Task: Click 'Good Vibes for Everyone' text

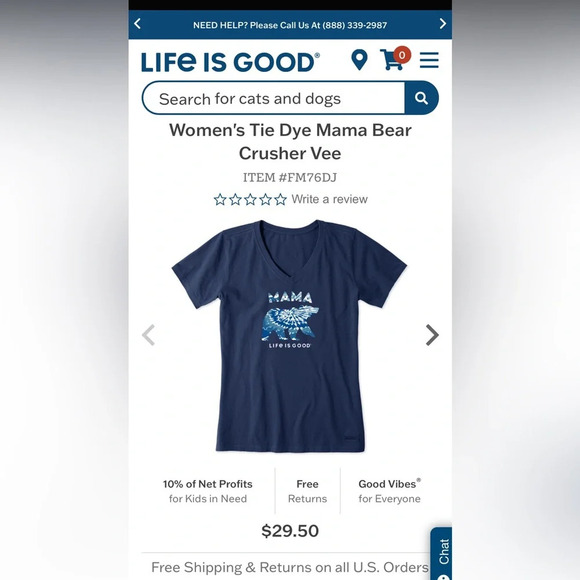Action: click(390, 491)
